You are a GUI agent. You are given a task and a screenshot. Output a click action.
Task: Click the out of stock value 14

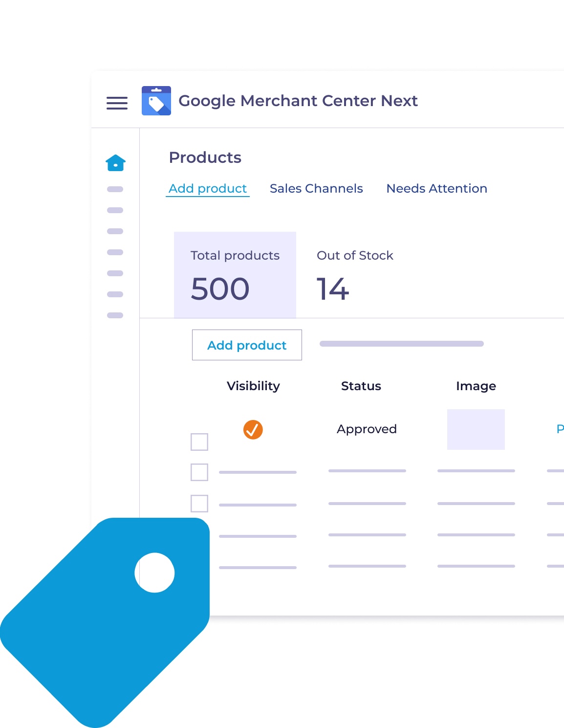[333, 288]
